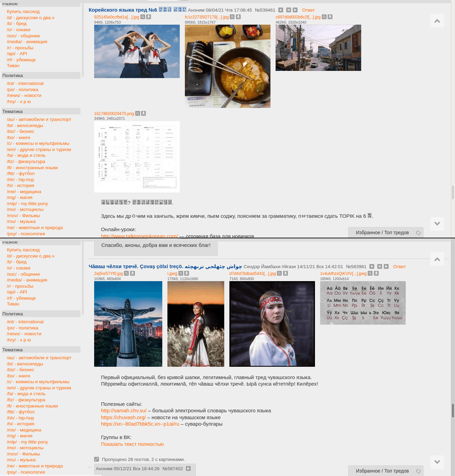The width and height of the screenshot is (455, 476).
Task: Open file link 1v4ukfhzsQiKVIV[...].jpeg
Action: point(343,273)
